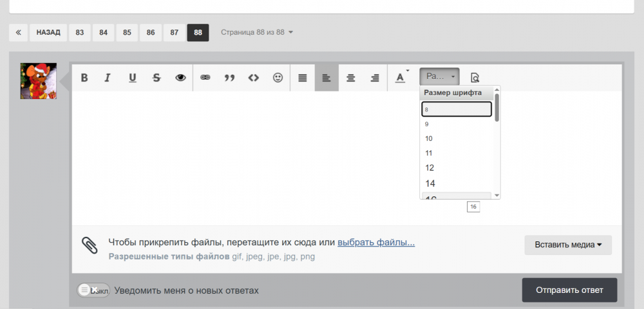Select font size 14

(x=457, y=183)
